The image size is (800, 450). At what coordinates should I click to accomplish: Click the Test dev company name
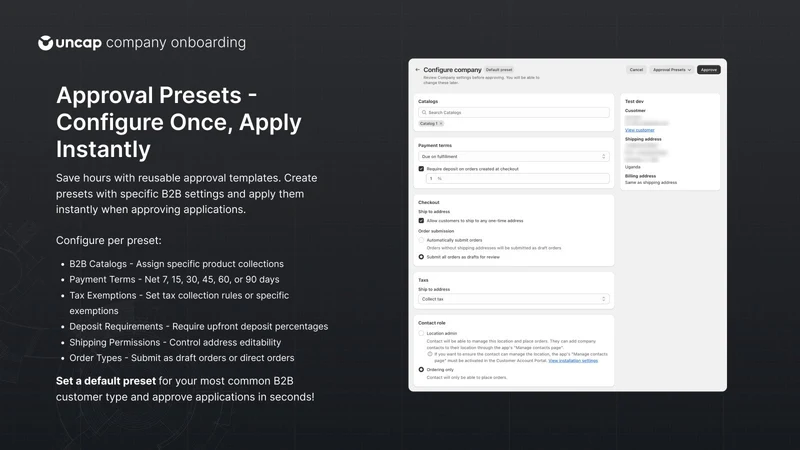click(634, 102)
